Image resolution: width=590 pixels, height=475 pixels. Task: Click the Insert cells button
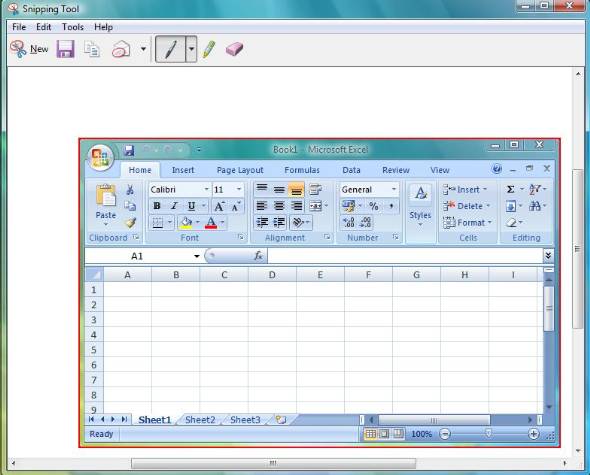click(465, 189)
